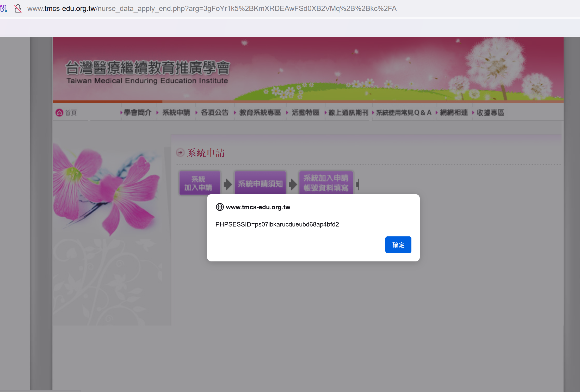Click the 台灣醫療繼續教育推廣學會 banner title
580x392 pixels.
148,68
